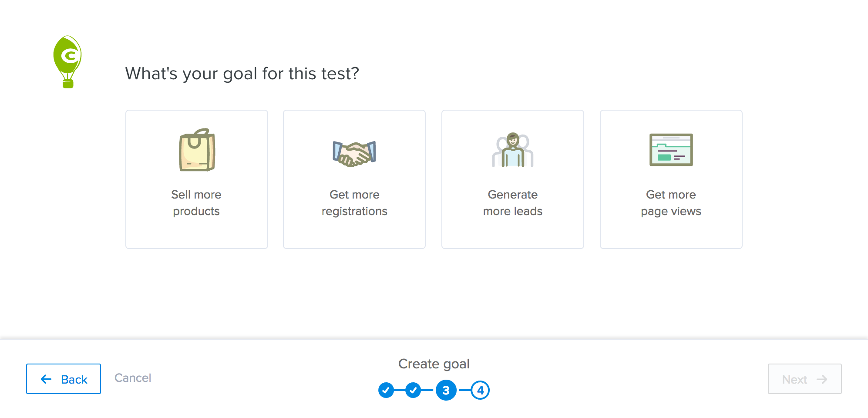The height and width of the screenshot is (418, 868).
Task: Go to the second completed step
Action: coord(413,390)
